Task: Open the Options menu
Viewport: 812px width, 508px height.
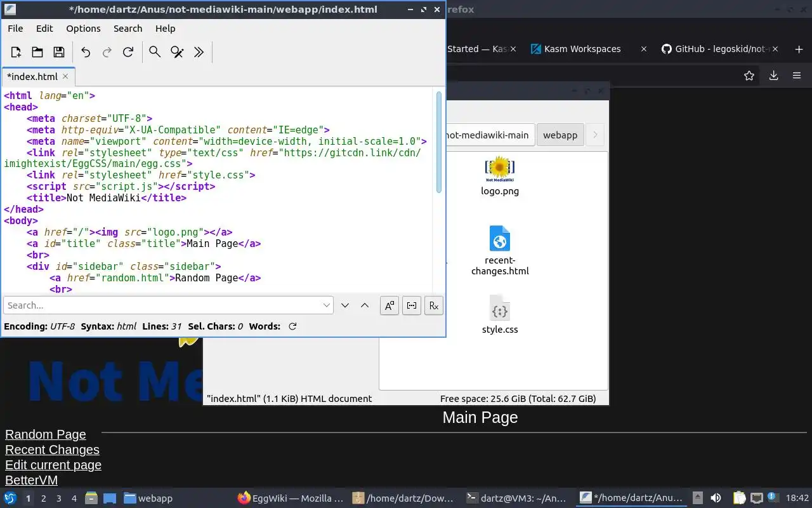Action: click(83, 29)
